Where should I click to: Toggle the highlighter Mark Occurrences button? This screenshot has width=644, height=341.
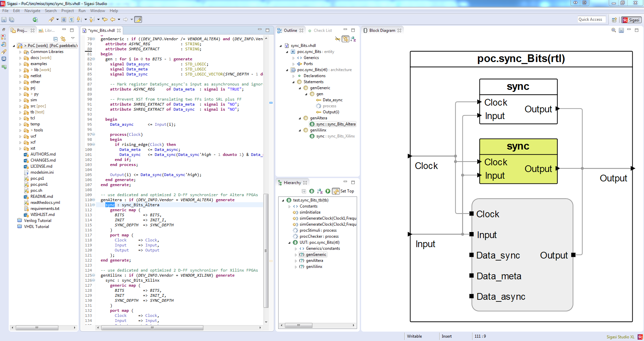point(138,20)
